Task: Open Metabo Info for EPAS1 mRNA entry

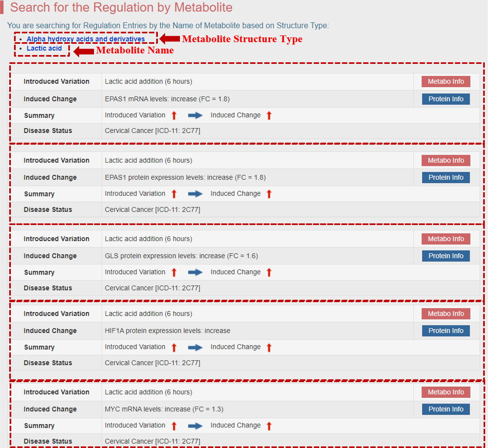Action: [x=445, y=82]
